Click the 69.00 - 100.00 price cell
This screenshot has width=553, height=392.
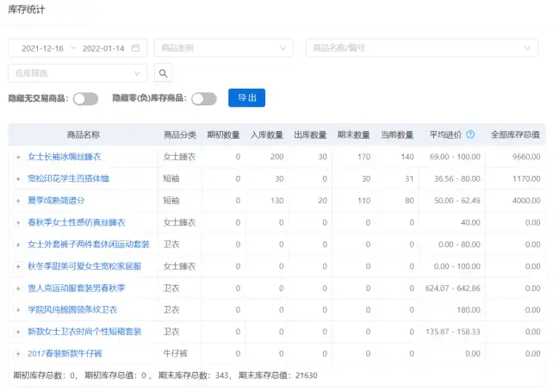(x=455, y=157)
